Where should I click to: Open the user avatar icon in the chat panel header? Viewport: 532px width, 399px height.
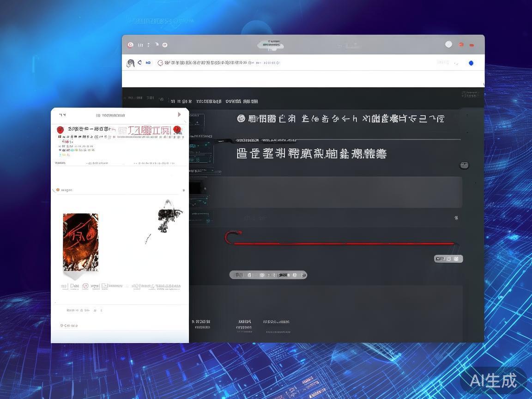(x=60, y=130)
